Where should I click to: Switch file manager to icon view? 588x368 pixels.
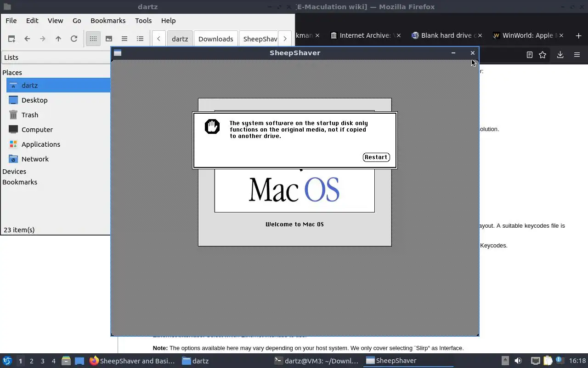point(93,39)
